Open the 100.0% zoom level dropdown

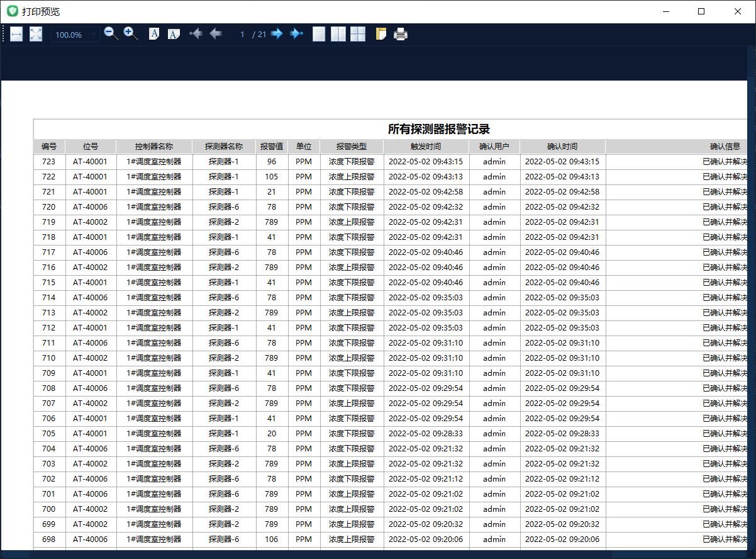point(75,35)
